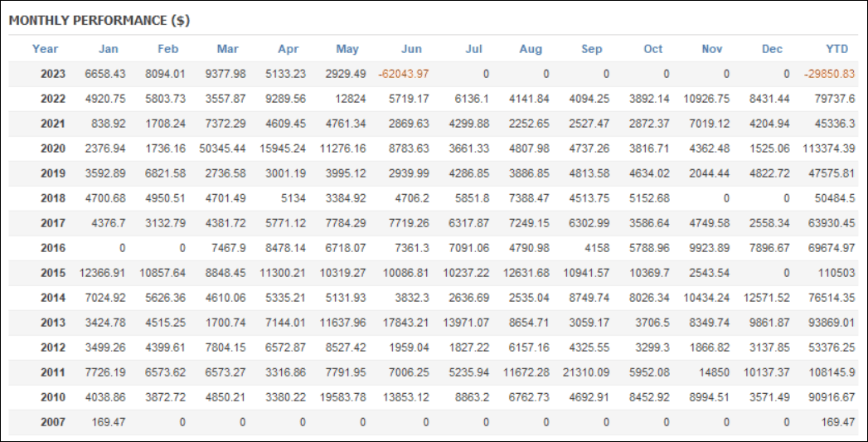Click the Jun column header
868x442 pixels.
coord(411,49)
